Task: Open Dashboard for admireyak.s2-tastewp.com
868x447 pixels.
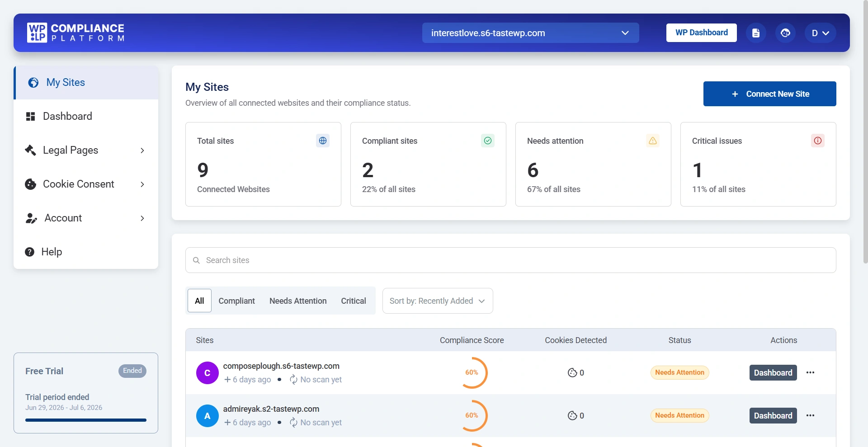Action: point(773,416)
